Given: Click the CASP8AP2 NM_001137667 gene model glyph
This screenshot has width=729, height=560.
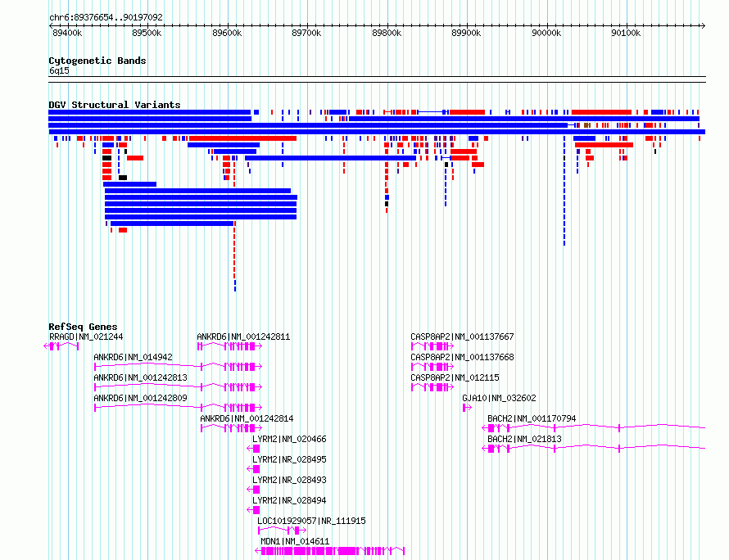Looking at the screenshot, I should pyautogui.click(x=432, y=346).
